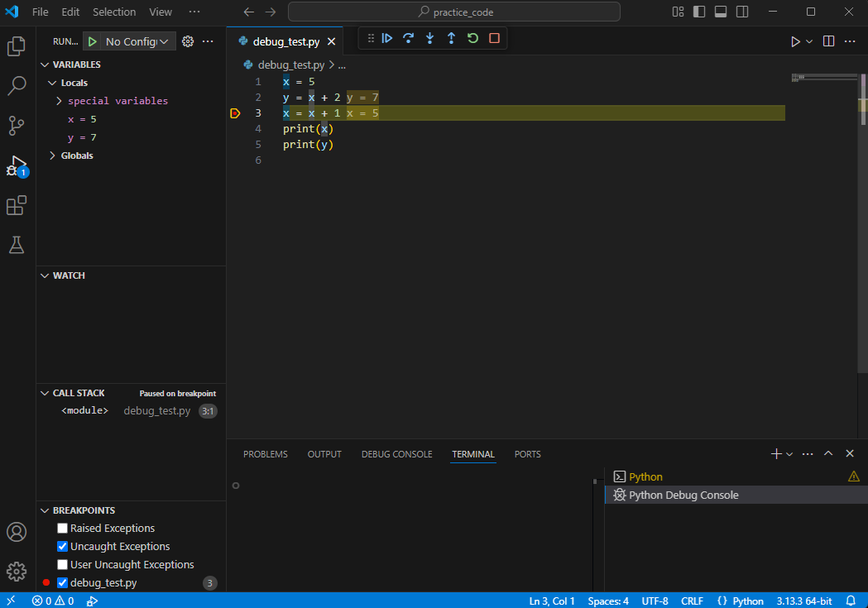
Task: Click Step Out in debug toolbar
Action: tap(451, 38)
